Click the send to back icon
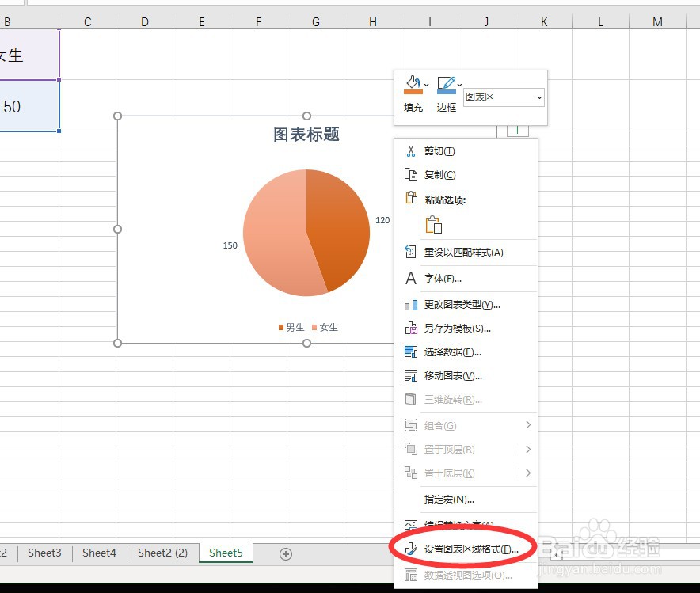The height and width of the screenshot is (593, 700). [411, 473]
